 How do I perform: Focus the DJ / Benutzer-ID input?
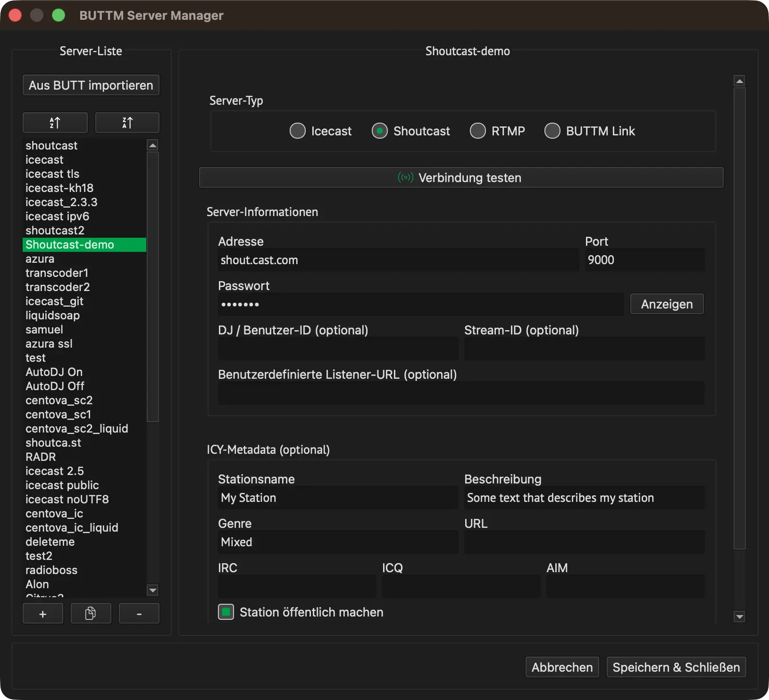coord(338,349)
